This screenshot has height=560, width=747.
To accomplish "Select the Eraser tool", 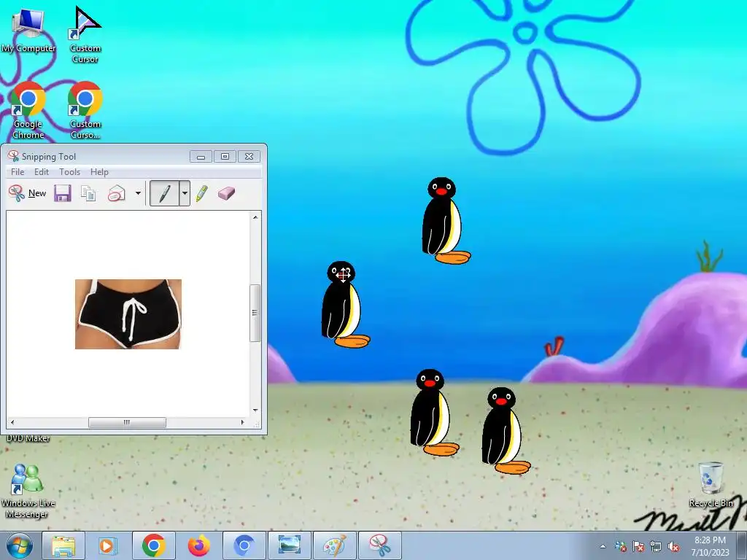I will [x=226, y=192].
